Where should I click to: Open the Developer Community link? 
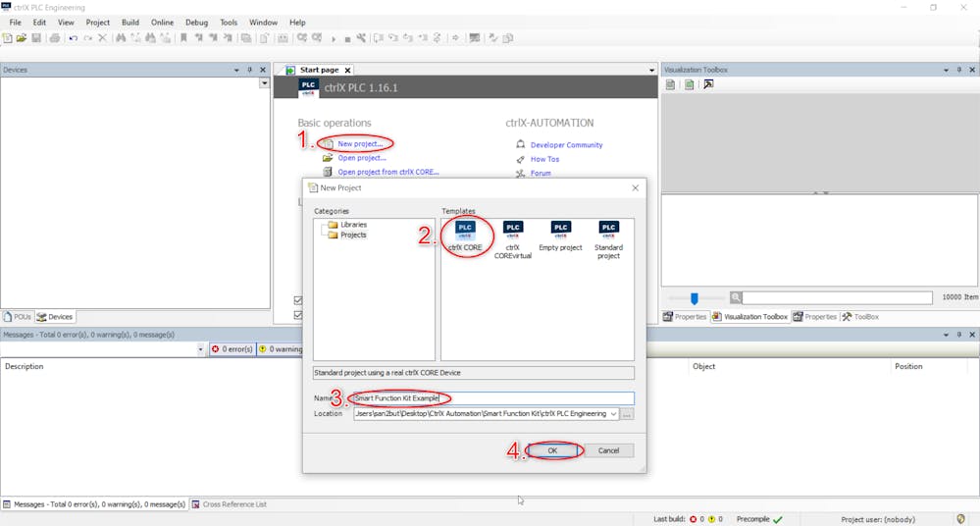(x=566, y=145)
